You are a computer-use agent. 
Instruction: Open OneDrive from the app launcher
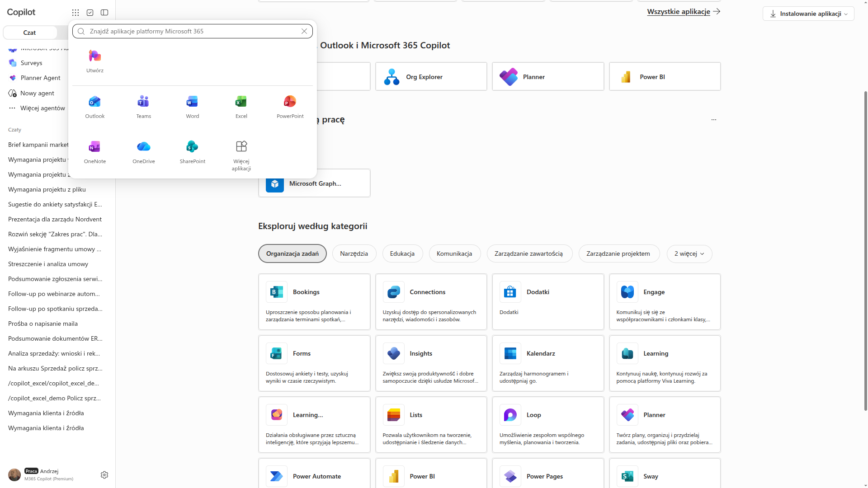tap(144, 152)
